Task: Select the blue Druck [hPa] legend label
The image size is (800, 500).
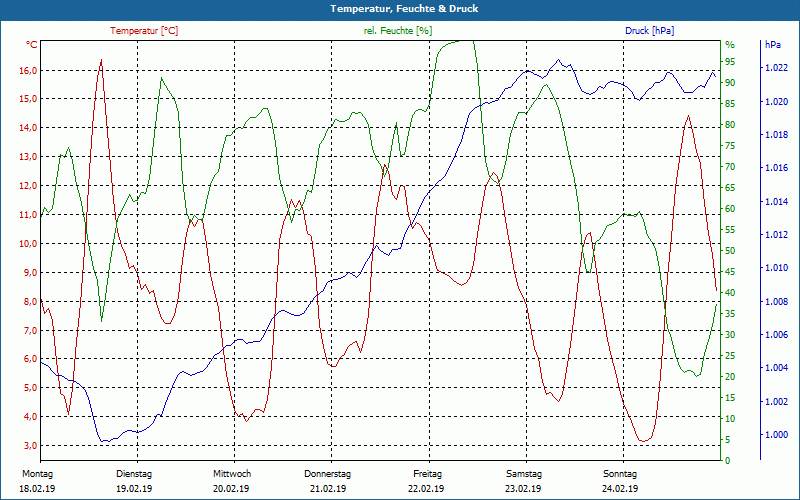Action: (x=649, y=31)
